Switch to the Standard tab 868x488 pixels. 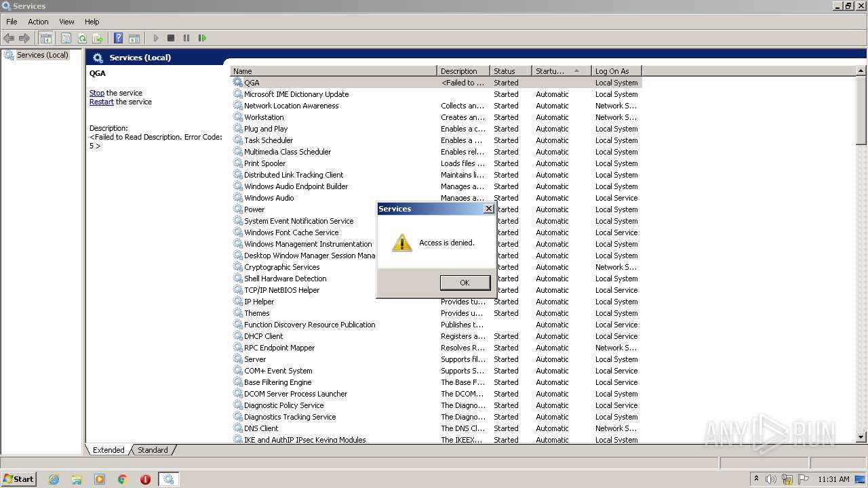[153, 450]
